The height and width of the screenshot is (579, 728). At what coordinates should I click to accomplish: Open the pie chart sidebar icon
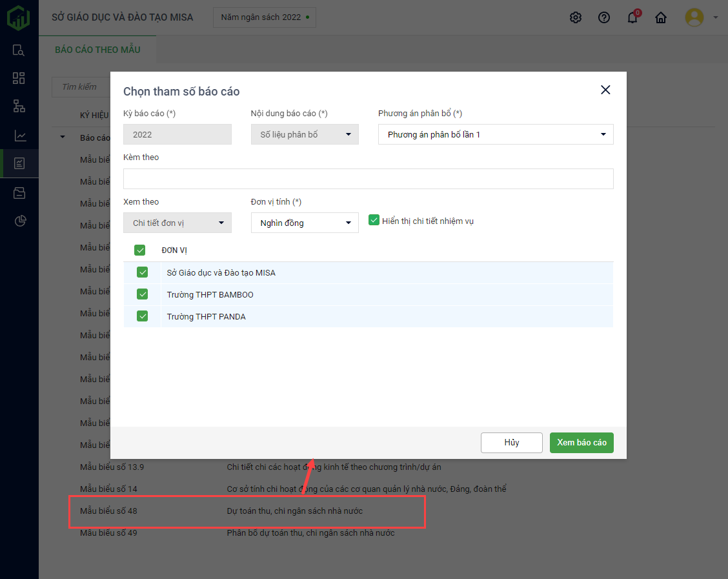19,221
